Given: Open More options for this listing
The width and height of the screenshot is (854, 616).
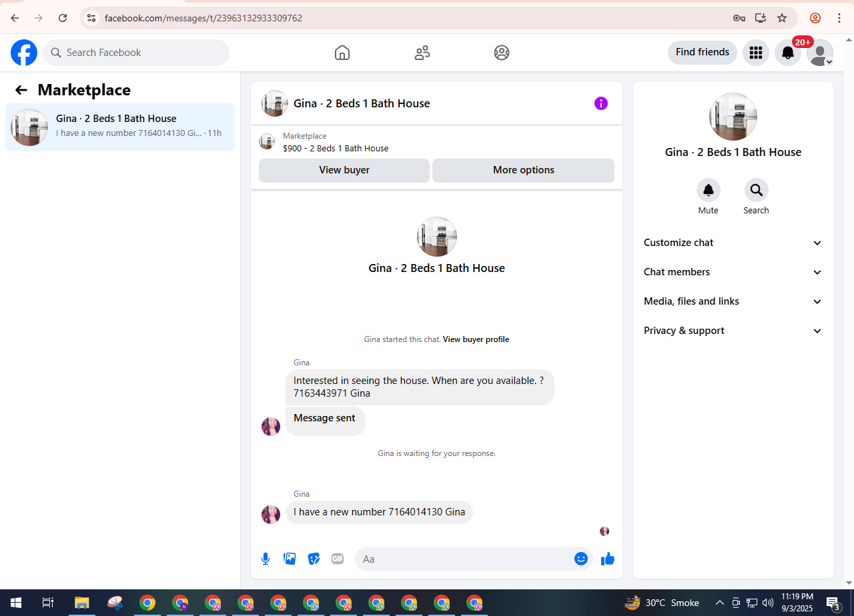Looking at the screenshot, I should point(523,170).
